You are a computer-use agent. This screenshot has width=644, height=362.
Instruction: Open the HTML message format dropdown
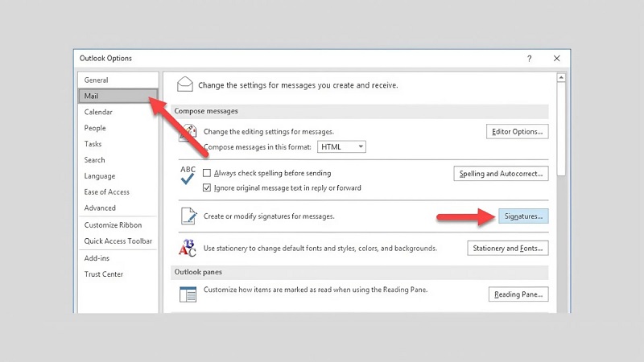pos(341,146)
